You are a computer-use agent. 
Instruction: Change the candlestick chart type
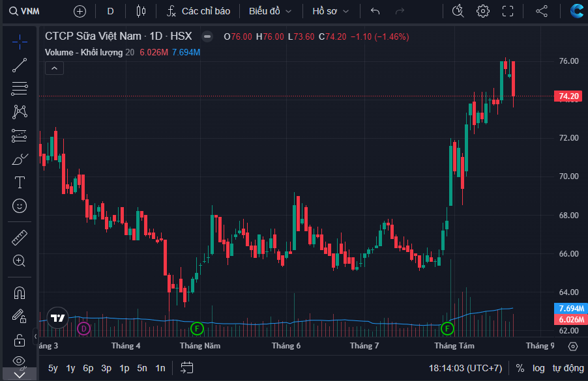141,11
